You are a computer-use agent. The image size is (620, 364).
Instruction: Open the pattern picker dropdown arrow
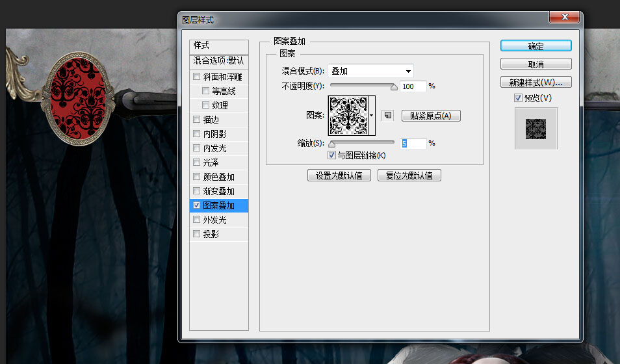pyautogui.click(x=371, y=116)
